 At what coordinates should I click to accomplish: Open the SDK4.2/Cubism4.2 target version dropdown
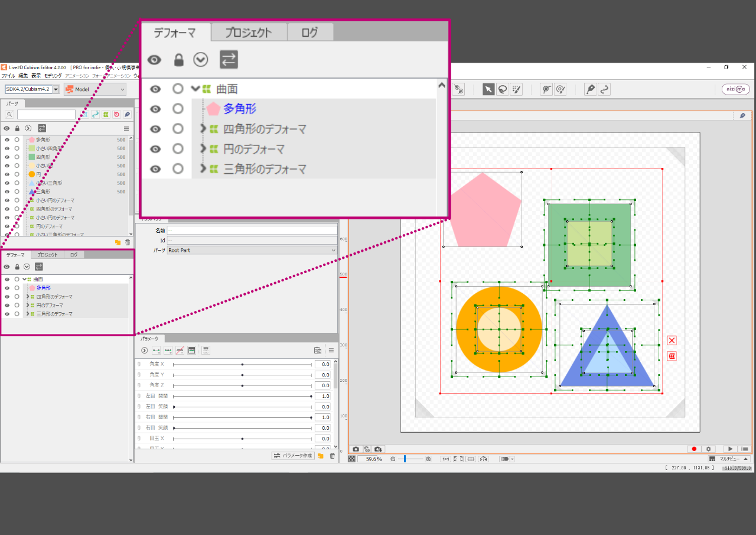pos(32,89)
